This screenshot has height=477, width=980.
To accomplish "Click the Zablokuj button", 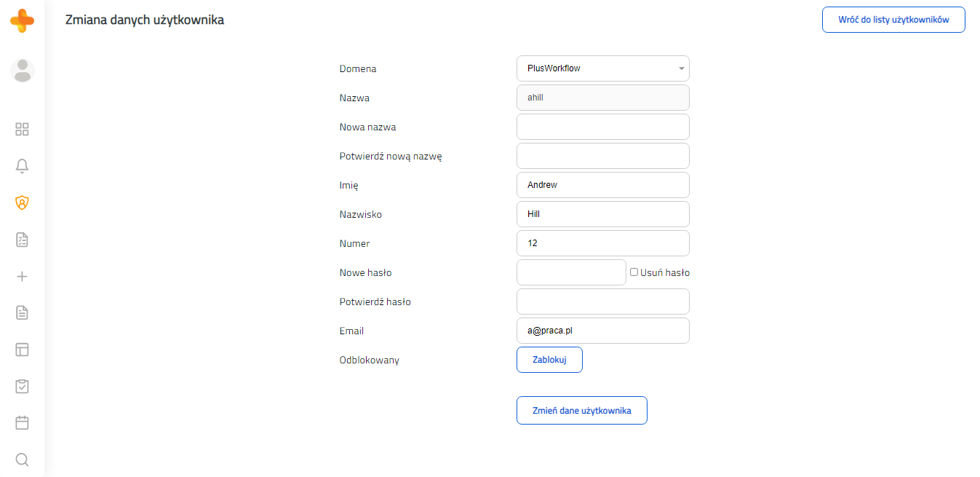I will click(x=549, y=360).
